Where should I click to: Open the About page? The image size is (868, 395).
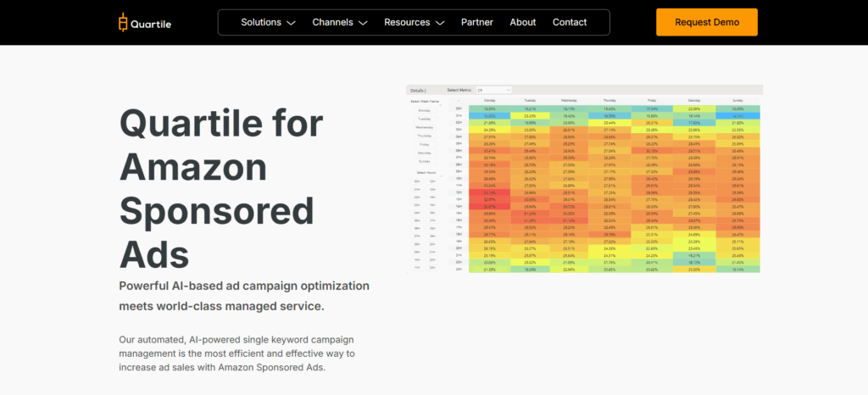point(522,23)
